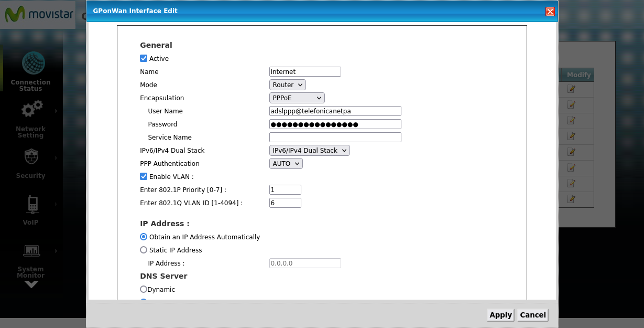Open the IPv6/IPv4 Dual Stack dropdown
The height and width of the screenshot is (328, 644).
click(x=309, y=150)
